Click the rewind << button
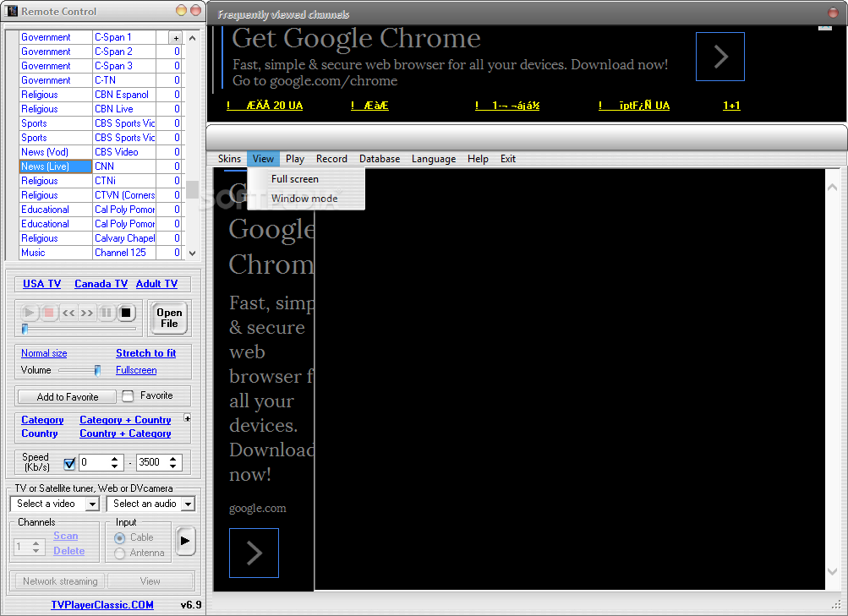Image resolution: width=848 pixels, height=616 pixels. 68,313
